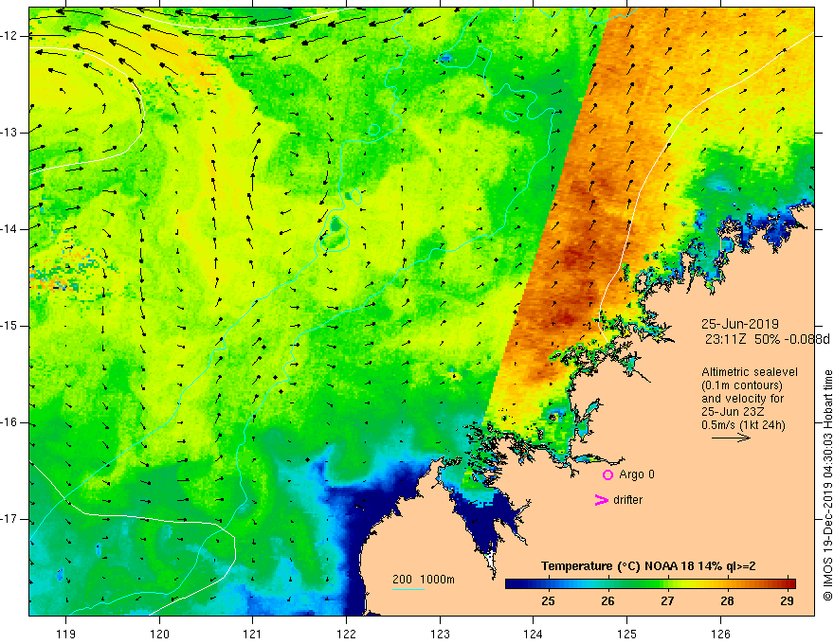The image size is (834, 644).
Task: Click latitude axis label -16
Action: [9, 422]
